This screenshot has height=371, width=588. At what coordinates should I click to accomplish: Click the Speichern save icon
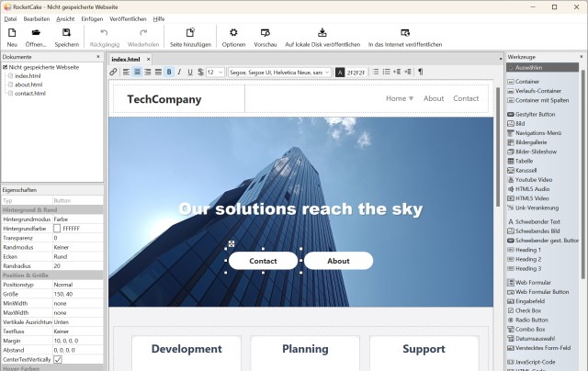click(66, 33)
